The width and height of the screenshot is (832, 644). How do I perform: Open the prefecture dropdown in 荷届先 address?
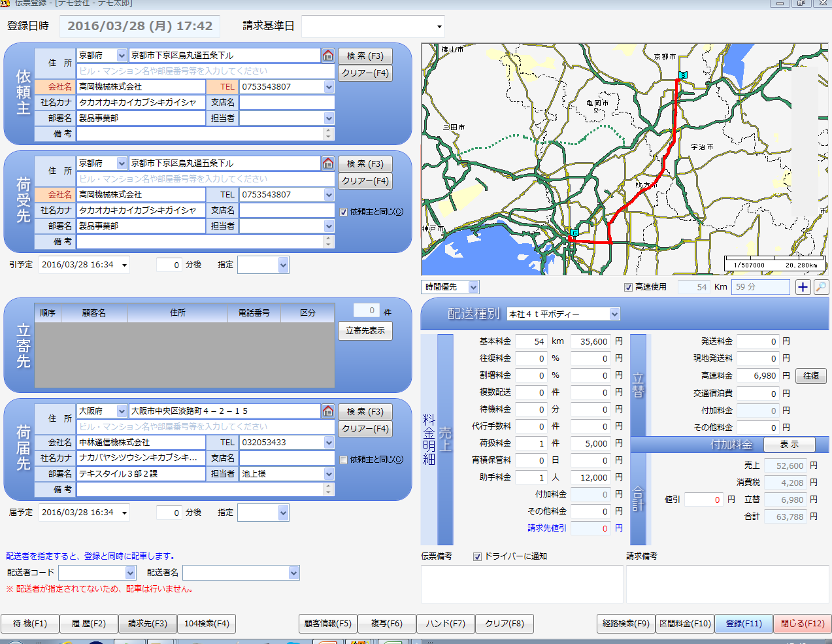click(x=122, y=411)
